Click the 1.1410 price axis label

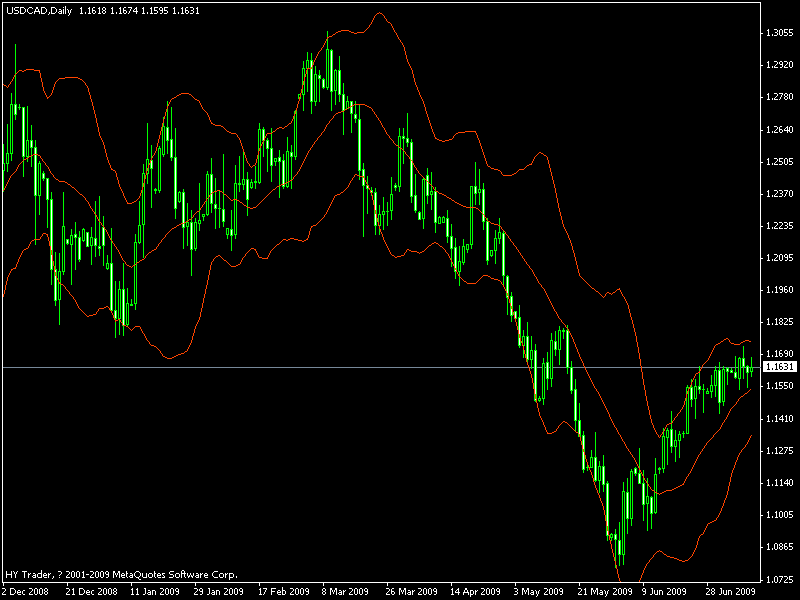click(780, 419)
